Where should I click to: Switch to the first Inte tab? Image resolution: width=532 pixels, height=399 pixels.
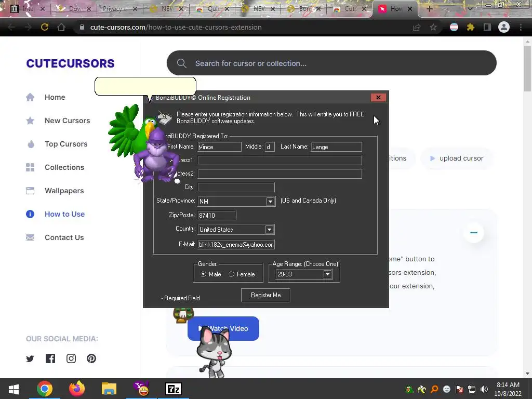27,9
